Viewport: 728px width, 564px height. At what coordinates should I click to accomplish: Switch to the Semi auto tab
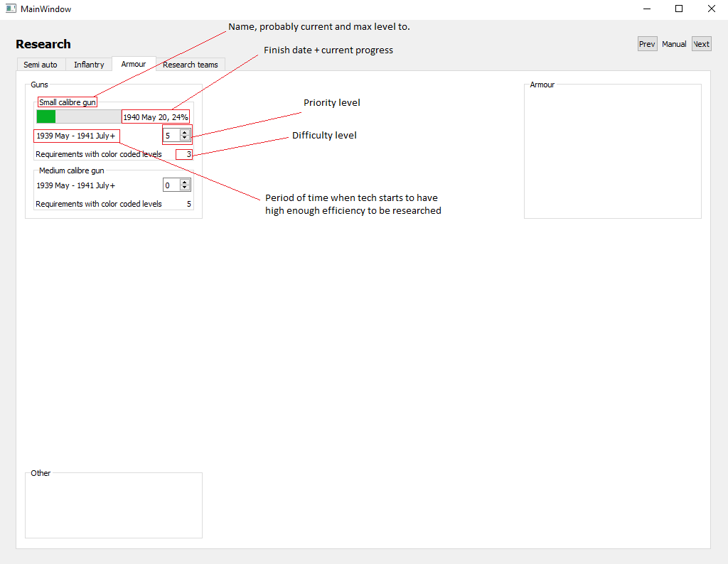41,65
